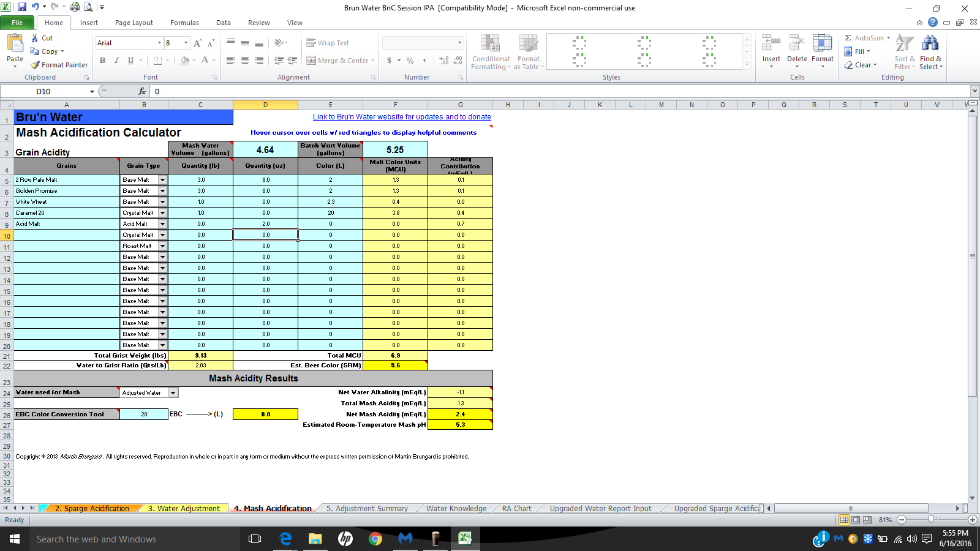Open Google Chrome from the taskbar
Viewport: 980px width, 551px height.
(375, 539)
